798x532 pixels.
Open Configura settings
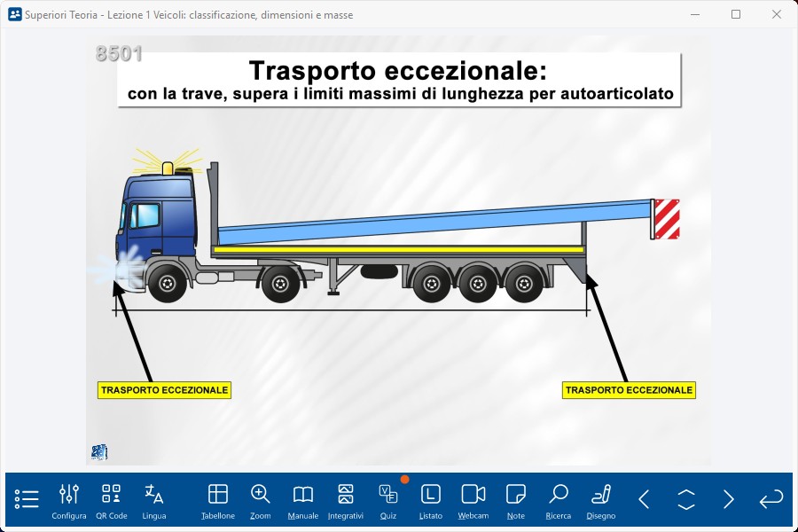pyautogui.click(x=69, y=500)
